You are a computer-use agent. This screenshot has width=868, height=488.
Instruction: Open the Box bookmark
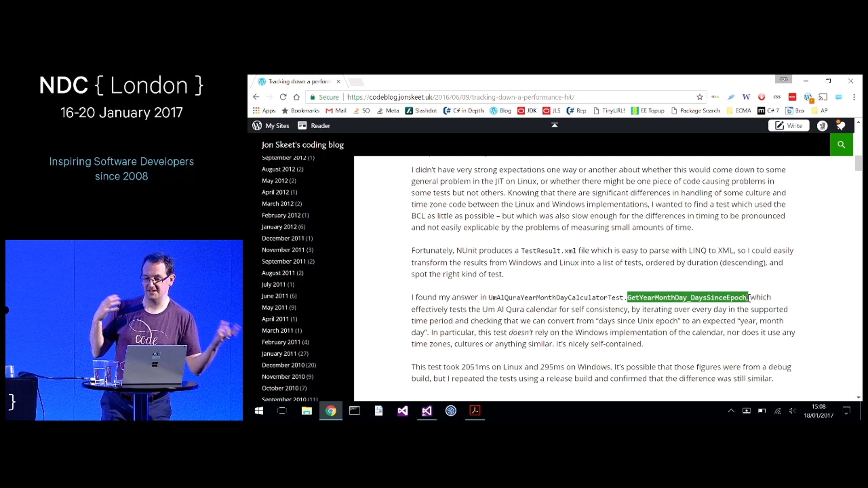795,111
